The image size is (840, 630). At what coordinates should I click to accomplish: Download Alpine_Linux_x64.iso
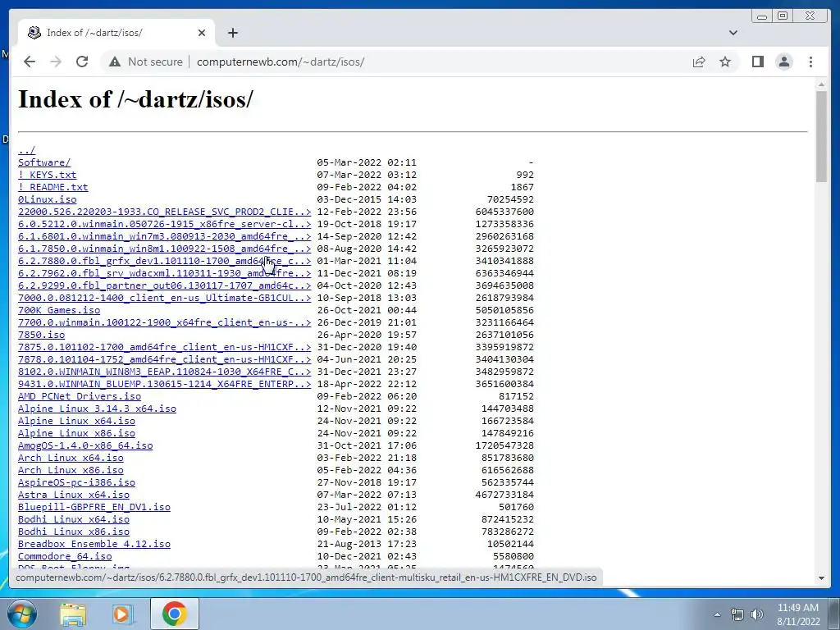[76, 421]
